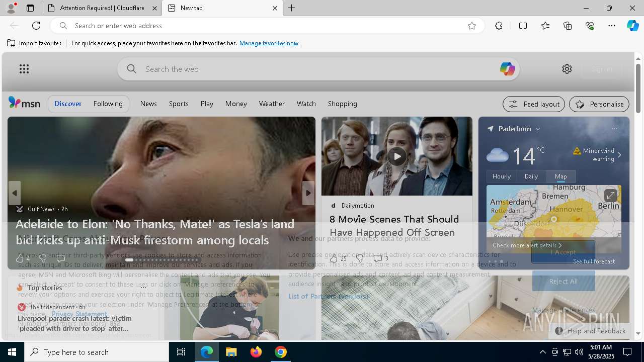Image resolution: width=644 pixels, height=362 pixels.
Task: Go to next story in carousel
Action: click(x=308, y=193)
